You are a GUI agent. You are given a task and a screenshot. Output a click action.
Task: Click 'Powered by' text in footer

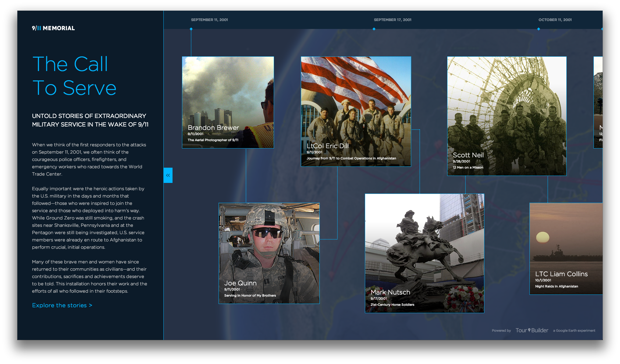501,330
